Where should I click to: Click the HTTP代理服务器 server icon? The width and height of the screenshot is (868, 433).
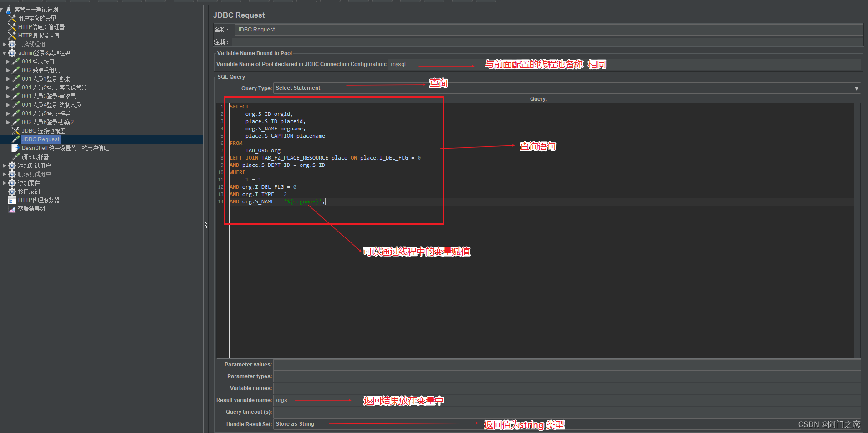tap(12, 200)
